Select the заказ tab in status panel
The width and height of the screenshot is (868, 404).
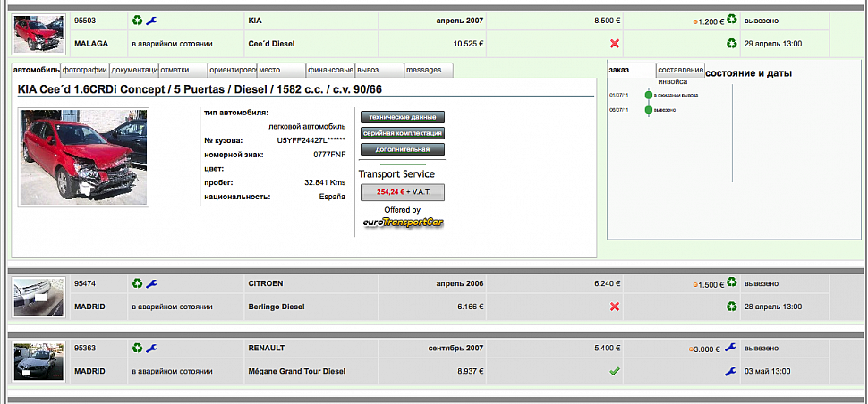(x=632, y=70)
